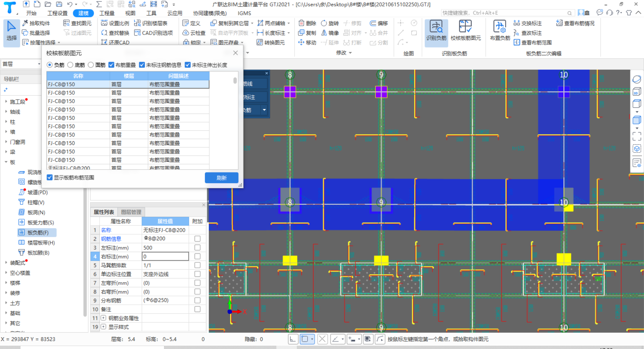Open CAD识别选项
644x349 pixels.
click(154, 33)
